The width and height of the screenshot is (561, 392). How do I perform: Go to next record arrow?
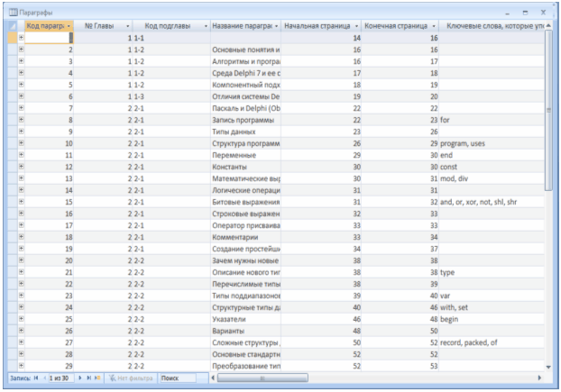pyautogui.click(x=80, y=378)
